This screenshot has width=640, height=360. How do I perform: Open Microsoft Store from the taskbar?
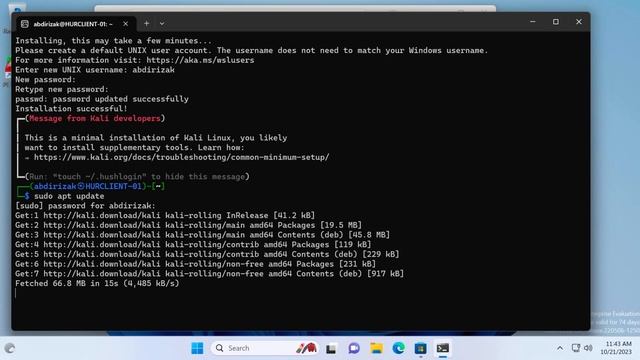(420, 348)
